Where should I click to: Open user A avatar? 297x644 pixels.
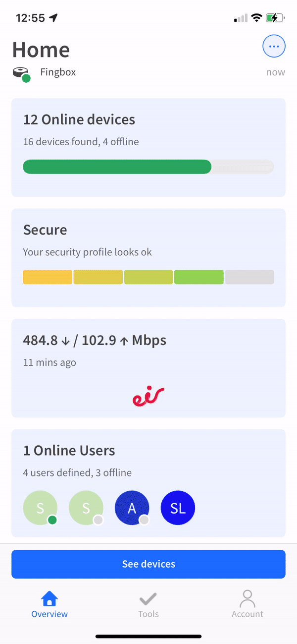(x=132, y=508)
